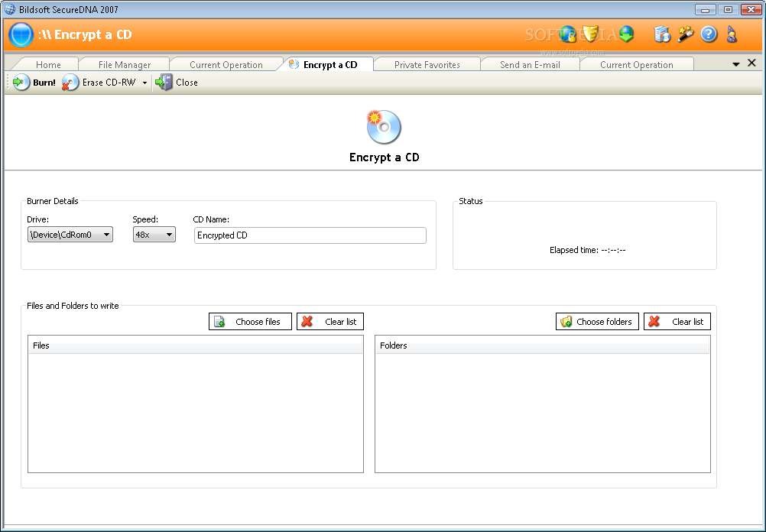
Task: Click the Folders column header
Action: point(542,345)
